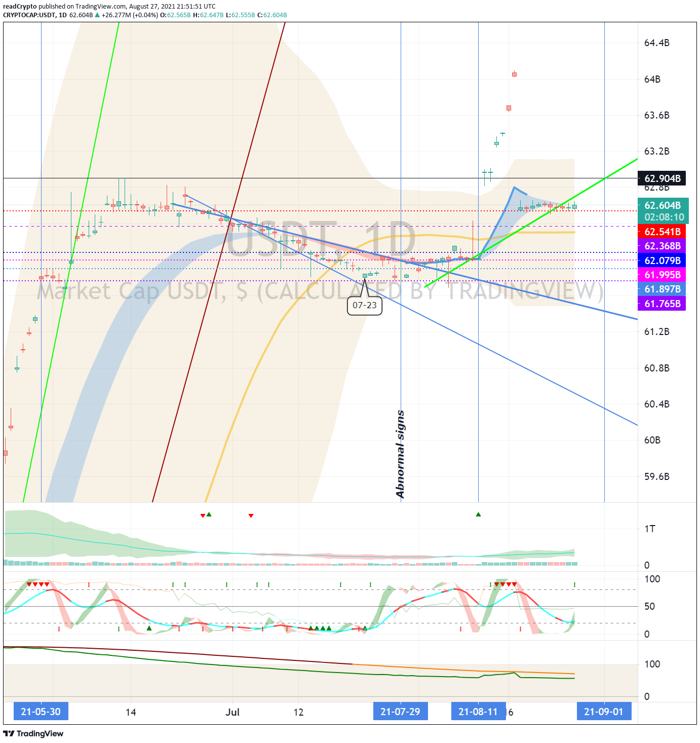Click the 14 date axis label

[x=131, y=712]
